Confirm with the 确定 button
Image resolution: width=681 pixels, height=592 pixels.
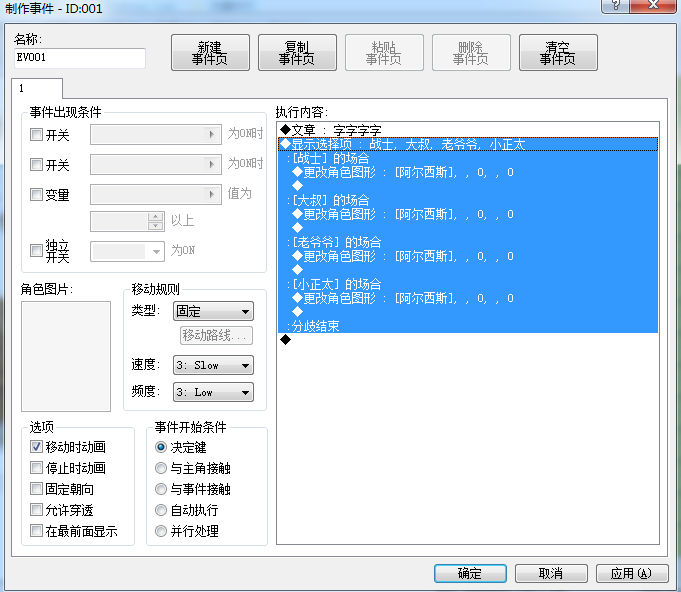coord(470,573)
